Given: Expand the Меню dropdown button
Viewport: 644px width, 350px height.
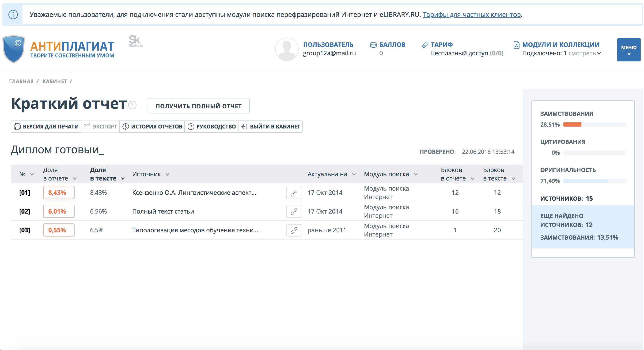Looking at the screenshot, I should click(x=629, y=50).
